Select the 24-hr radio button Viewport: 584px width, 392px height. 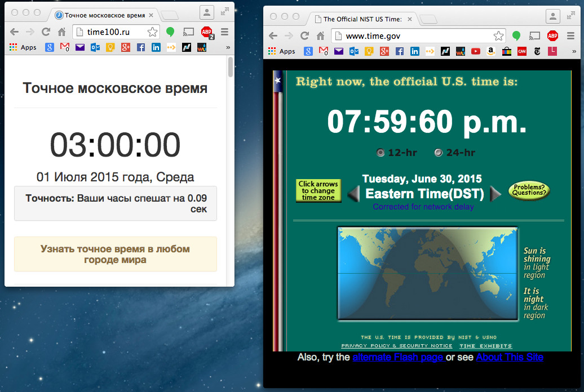[x=439, y=153]
